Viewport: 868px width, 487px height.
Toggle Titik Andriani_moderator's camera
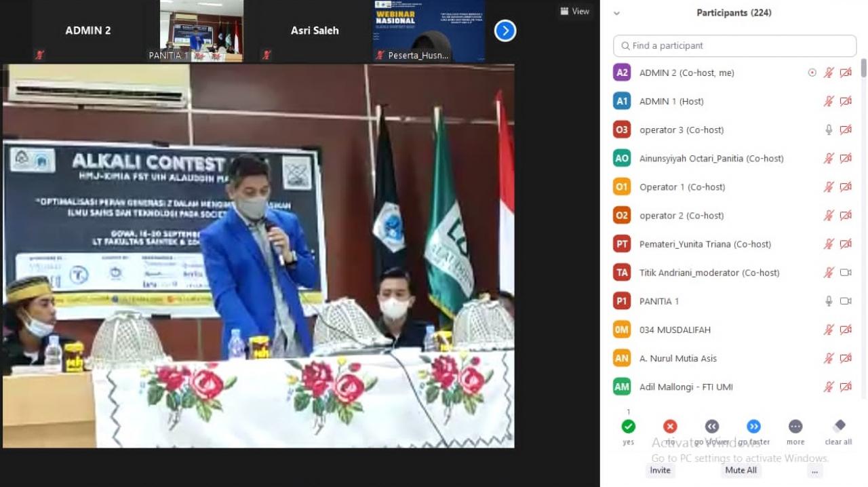coord(846,273)
